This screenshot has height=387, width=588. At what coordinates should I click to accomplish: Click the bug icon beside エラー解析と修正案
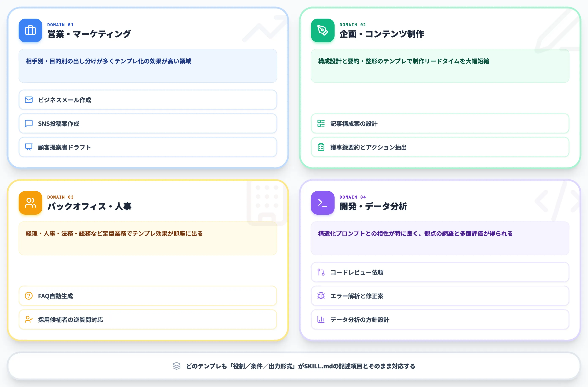point(321,296)
